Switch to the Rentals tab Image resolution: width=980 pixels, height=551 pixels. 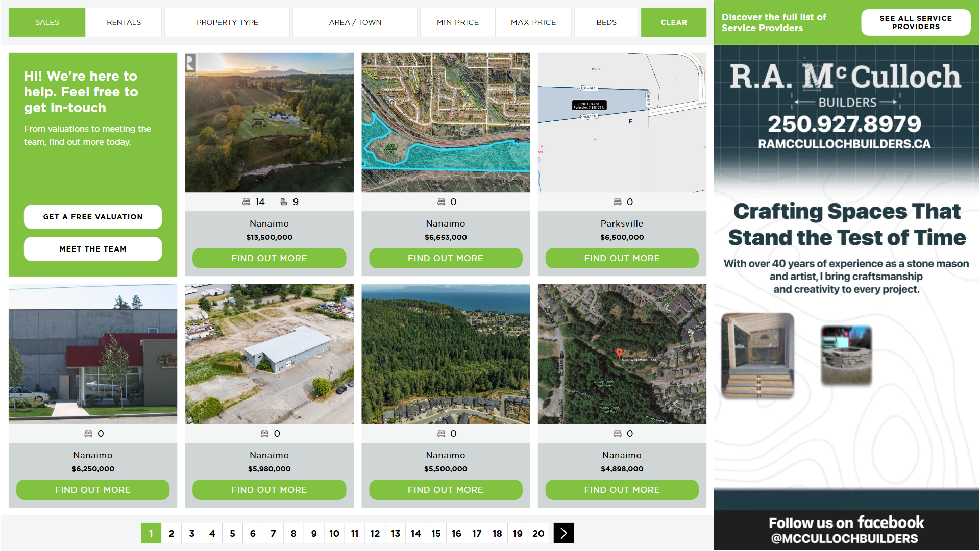click(x=124, y=22)
